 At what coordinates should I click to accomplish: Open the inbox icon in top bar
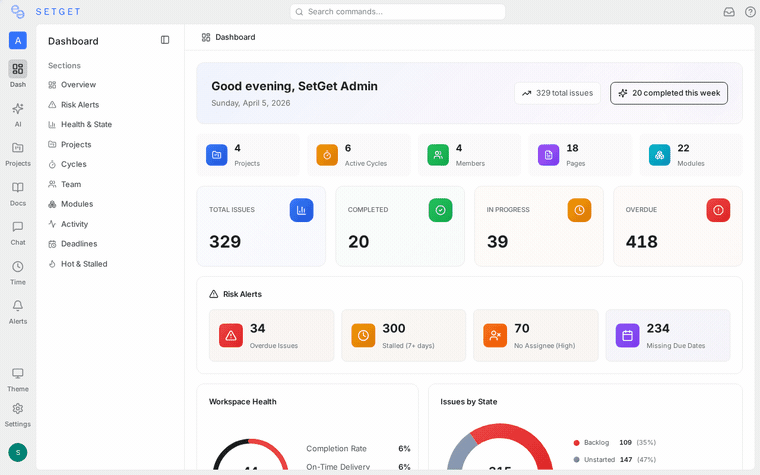tap(729, 12)
